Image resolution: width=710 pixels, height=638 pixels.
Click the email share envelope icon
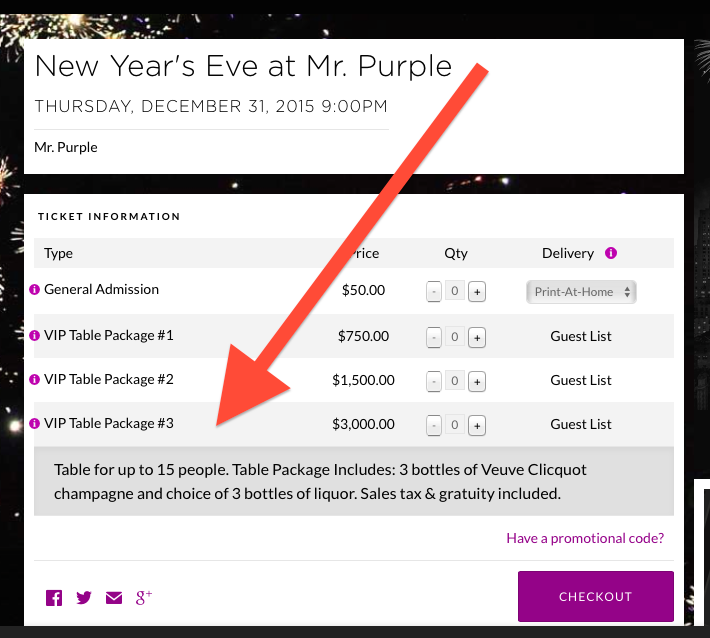click(114, 598)
